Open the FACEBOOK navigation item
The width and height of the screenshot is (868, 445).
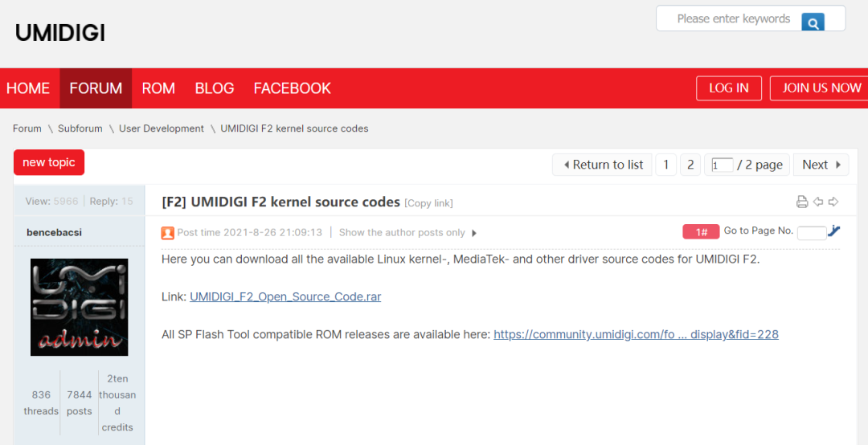pos(293,88)
